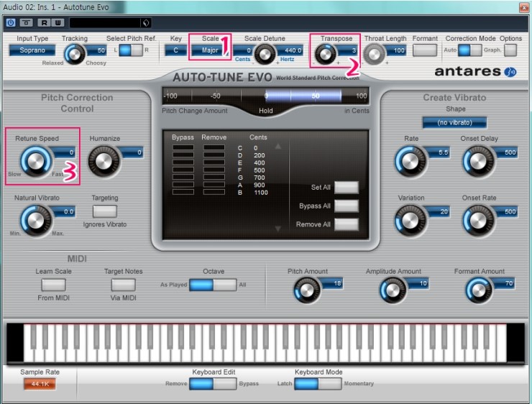Check Remove box for note B
Image resolution: width=532 pixels, height=404 pixels.
coord(214,192)
